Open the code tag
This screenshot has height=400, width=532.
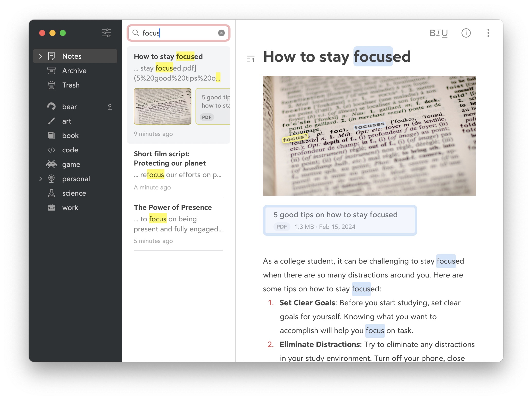coord(70,150)
